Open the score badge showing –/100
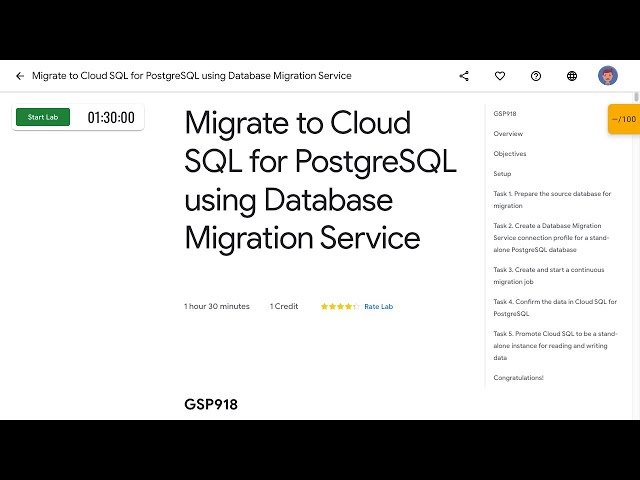 (624, 119)
